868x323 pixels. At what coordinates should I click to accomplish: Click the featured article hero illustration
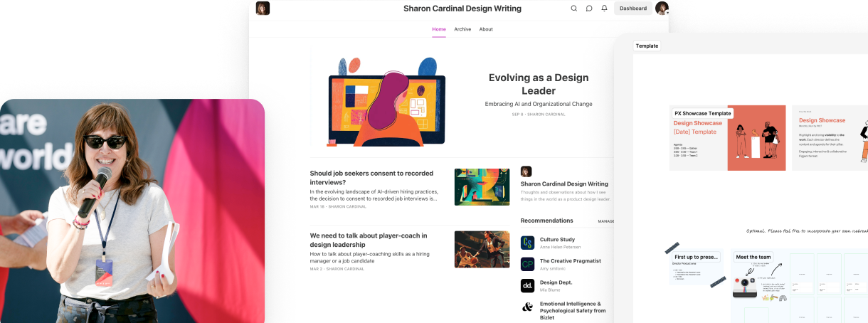386,101
